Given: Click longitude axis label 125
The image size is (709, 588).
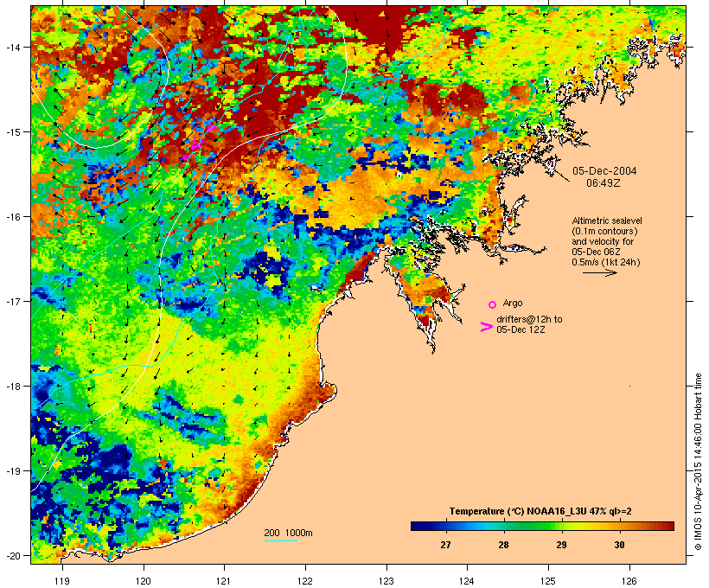Looking at the screenshot, I should [548, 581].
